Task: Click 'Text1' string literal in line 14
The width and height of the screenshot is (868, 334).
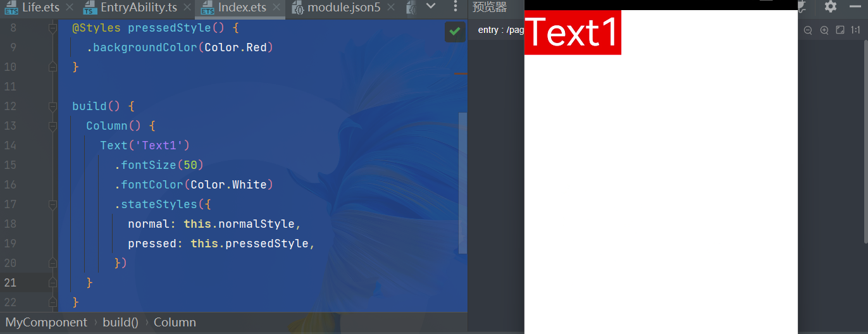Action: coord(159,145)
